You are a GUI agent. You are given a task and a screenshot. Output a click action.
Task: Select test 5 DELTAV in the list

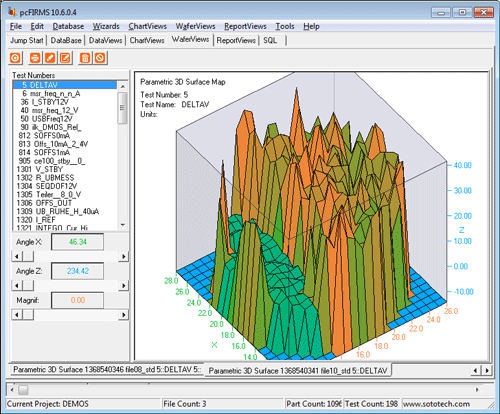(65, 85)
